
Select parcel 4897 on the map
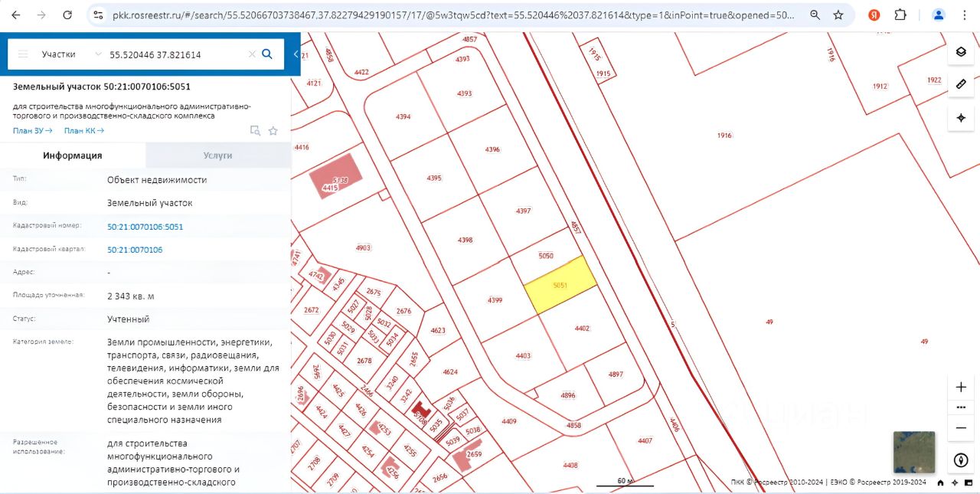point(616,375)
